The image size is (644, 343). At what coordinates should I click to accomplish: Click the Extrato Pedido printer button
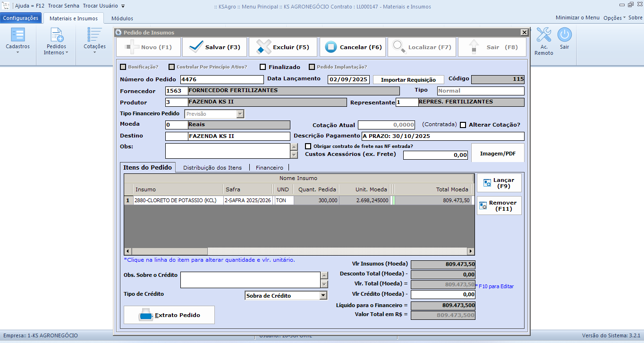pos(169,315)
